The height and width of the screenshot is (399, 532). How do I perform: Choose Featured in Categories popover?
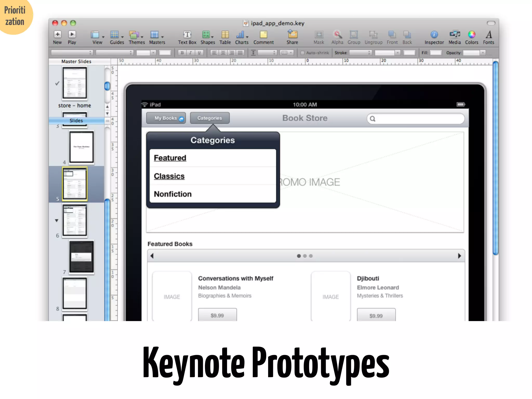[213, 158]
